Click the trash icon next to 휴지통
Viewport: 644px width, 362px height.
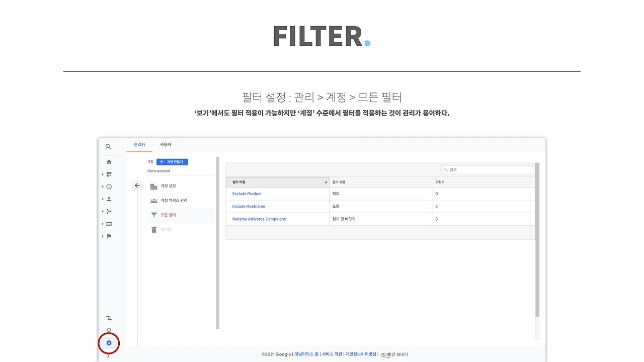[154, 229]
